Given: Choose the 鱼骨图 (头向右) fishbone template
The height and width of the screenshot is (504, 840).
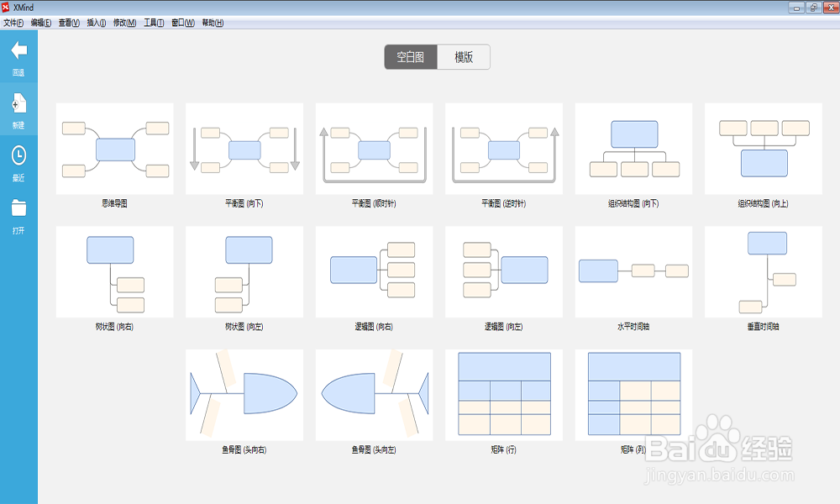Looking at the screenshot, I should [x=244, y=394].
